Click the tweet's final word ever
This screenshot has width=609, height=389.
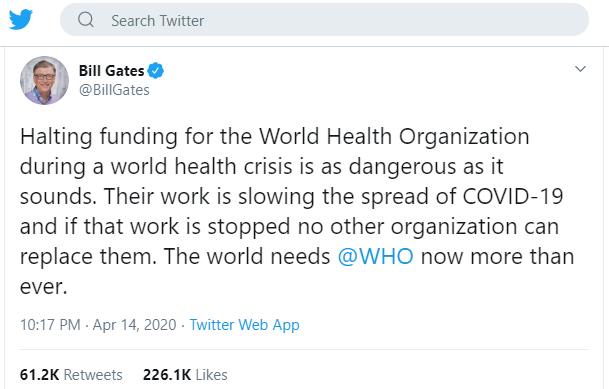(x=44, y=287)
